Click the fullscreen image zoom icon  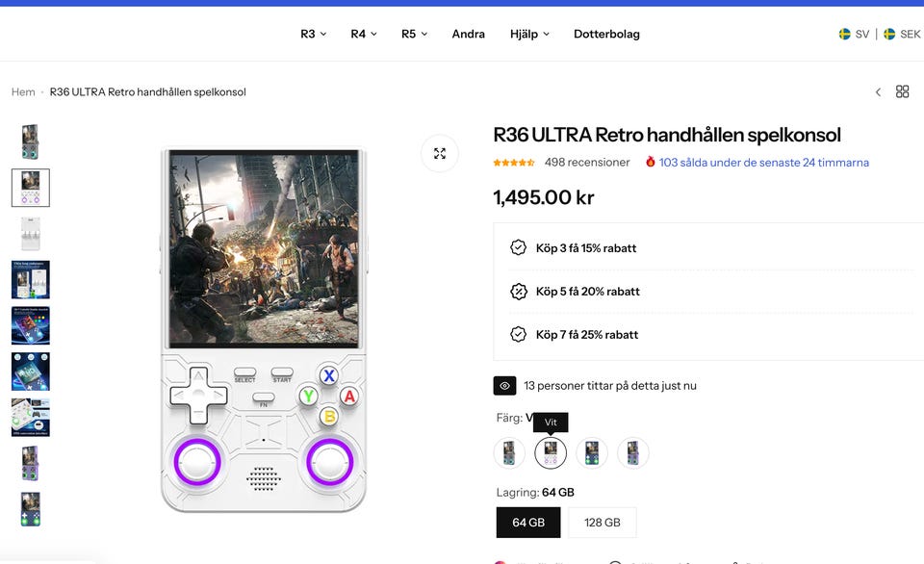coord(440,153)
